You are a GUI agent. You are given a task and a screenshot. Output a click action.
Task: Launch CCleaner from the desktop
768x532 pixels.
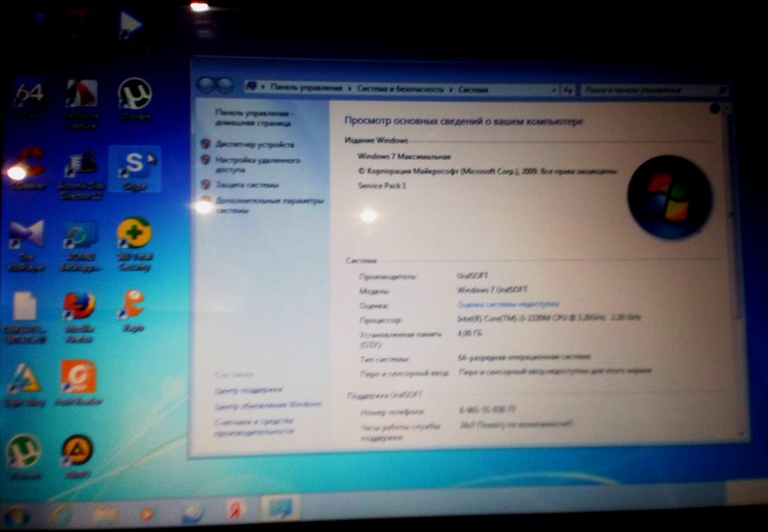tap(27, 168)
